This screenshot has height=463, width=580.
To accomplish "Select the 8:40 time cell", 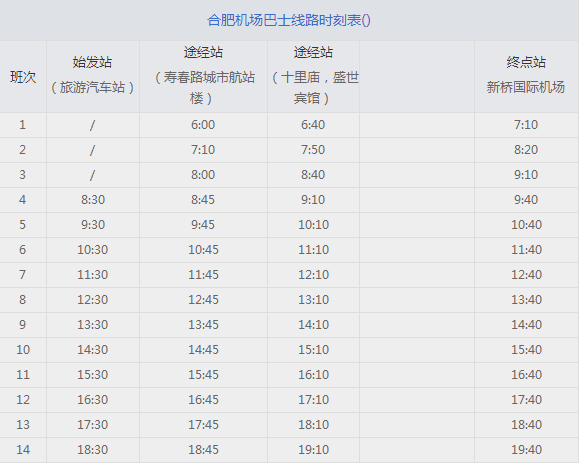I will pos(313,175).
